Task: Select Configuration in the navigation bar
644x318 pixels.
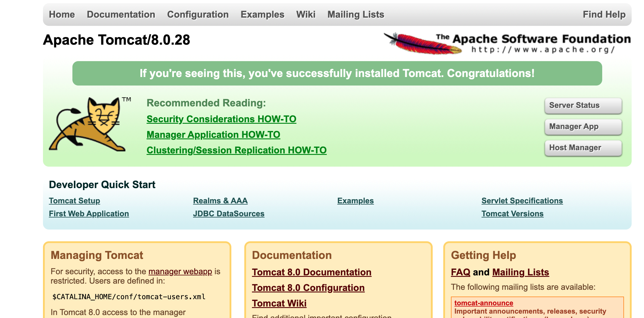Action: (198, 14)
